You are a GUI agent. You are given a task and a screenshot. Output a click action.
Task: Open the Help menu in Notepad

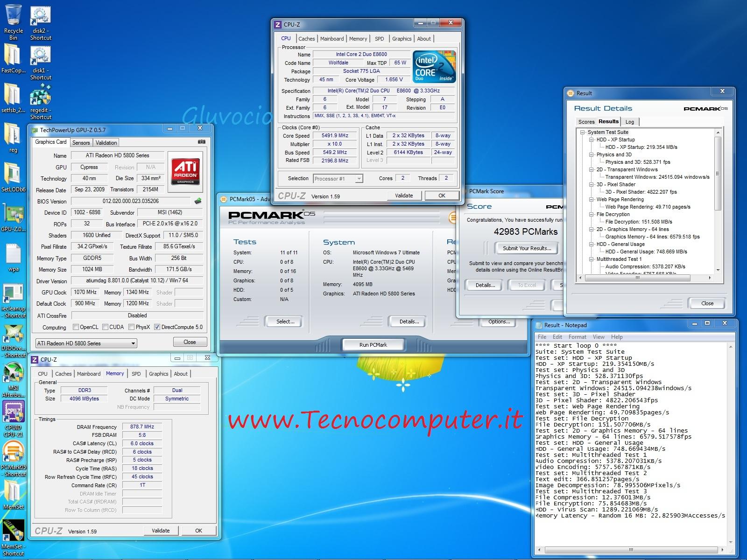point(617,336)
